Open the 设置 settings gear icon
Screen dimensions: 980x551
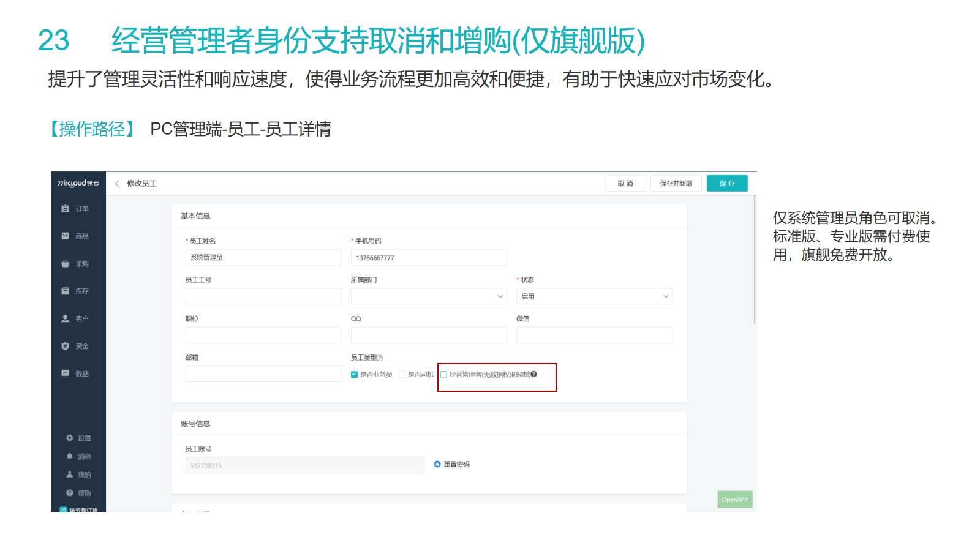point(70,438)
